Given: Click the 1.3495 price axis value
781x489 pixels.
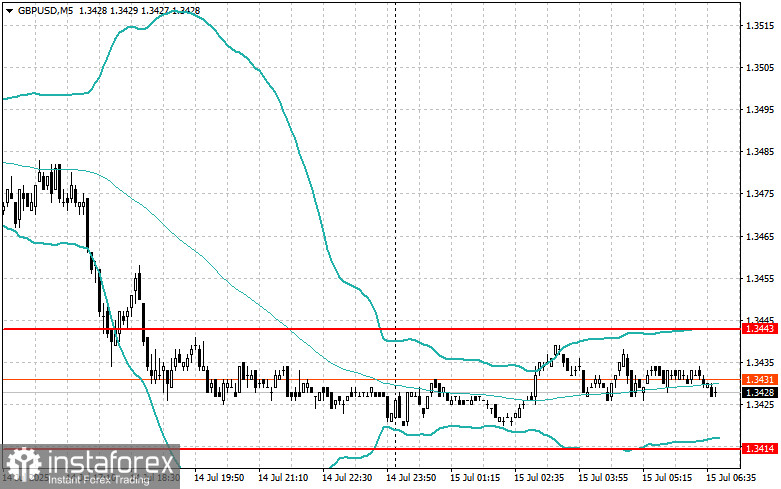Looking at the screenshot, I should tap(760, 110).
